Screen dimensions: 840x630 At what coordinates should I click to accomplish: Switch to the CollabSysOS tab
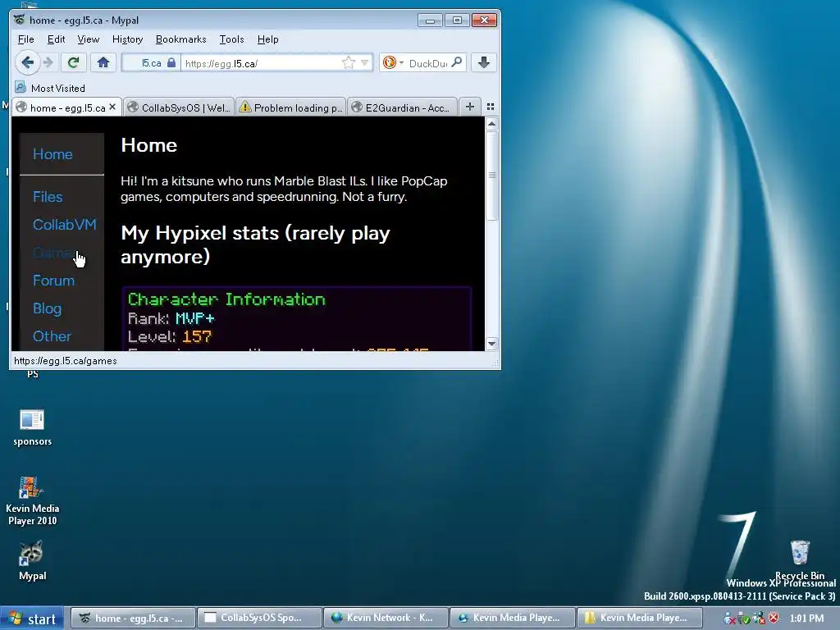click(x=178, y=107)
